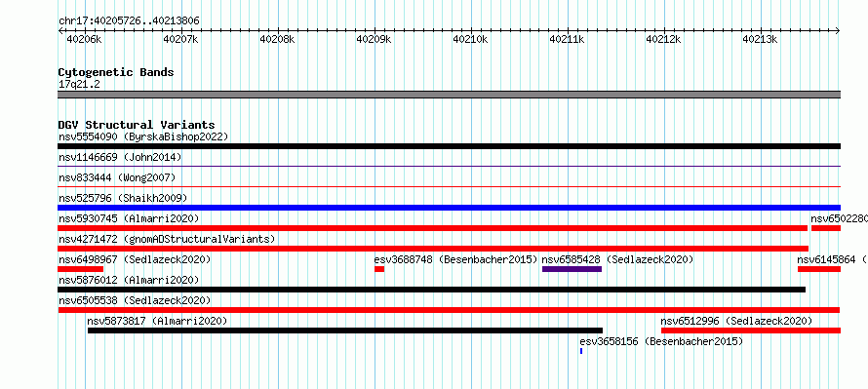Viewport: 868px width, 389px height.
Task: Click the nsv6145864 label
Action: (826, 259)
